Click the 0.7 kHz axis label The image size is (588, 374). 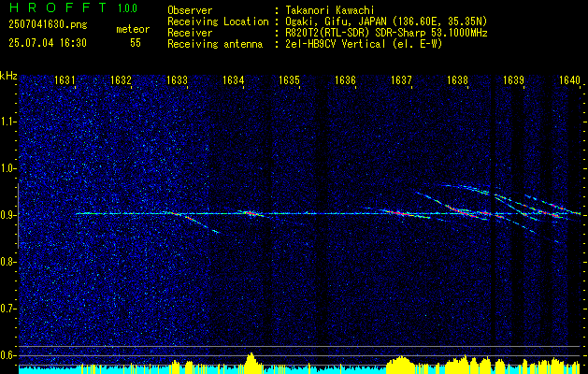tap(8, 309)
